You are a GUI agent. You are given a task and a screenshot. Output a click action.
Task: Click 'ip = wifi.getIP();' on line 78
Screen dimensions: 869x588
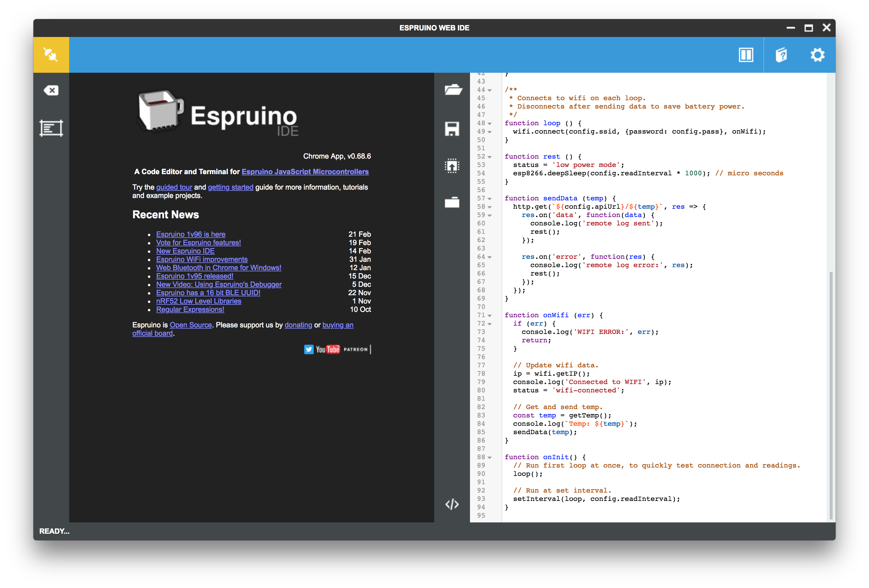coord(551,374)
